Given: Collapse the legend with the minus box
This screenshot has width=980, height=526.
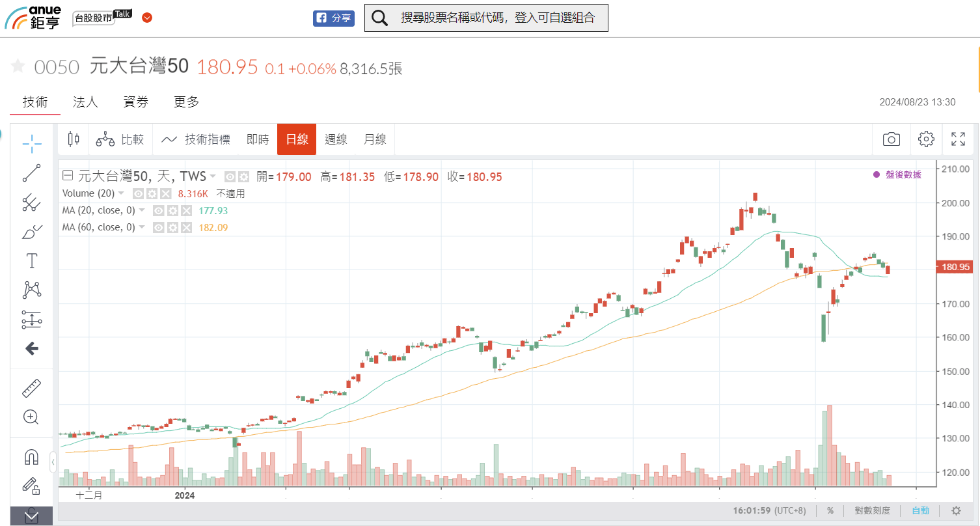Looking at the screenshot, I should pos(67,176).
